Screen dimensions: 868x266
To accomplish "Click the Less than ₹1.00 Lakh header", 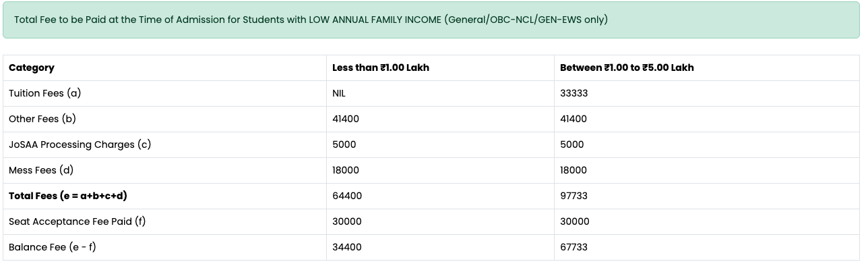I will pyautogui.click(x=381, y=68).
